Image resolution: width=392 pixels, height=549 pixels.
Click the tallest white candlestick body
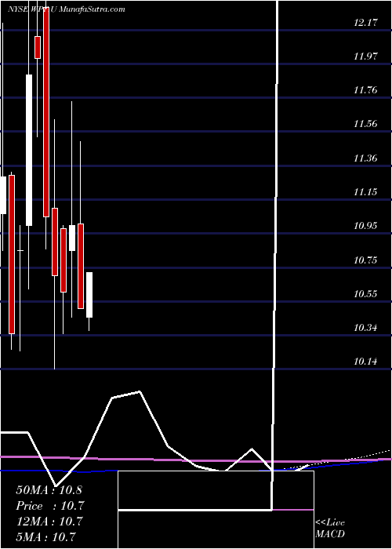tap(29, 151)
